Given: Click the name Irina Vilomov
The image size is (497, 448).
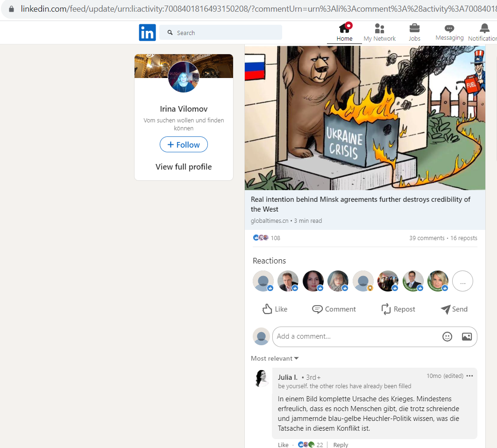Looking at the screenshot, I should [x=184, y=109].
